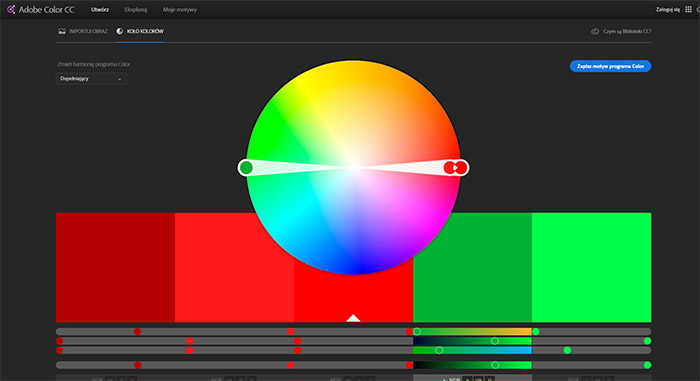Select the dark red color swatch
The height and width of the screenshot is (381, 700).
(115, 267)
